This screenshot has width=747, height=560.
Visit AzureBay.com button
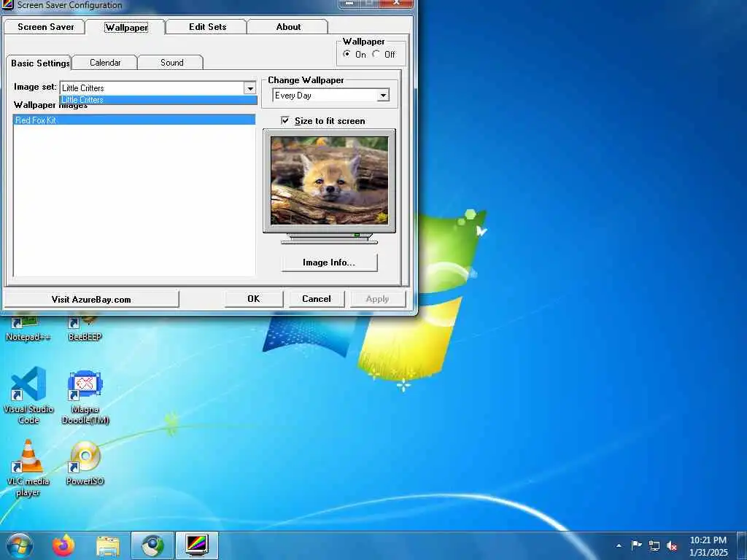[91, 300]
